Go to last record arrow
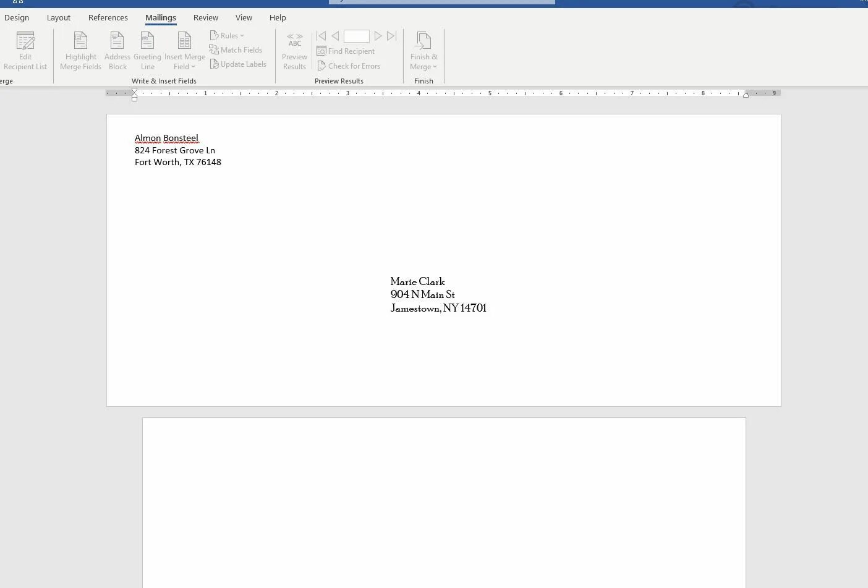This screenshot has width=868, height=588. [391, 36]
